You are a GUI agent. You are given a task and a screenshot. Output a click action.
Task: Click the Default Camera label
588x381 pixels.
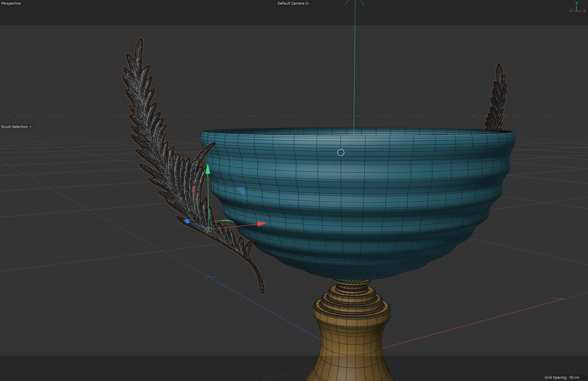pyautogui.click(x=290, y=3)
